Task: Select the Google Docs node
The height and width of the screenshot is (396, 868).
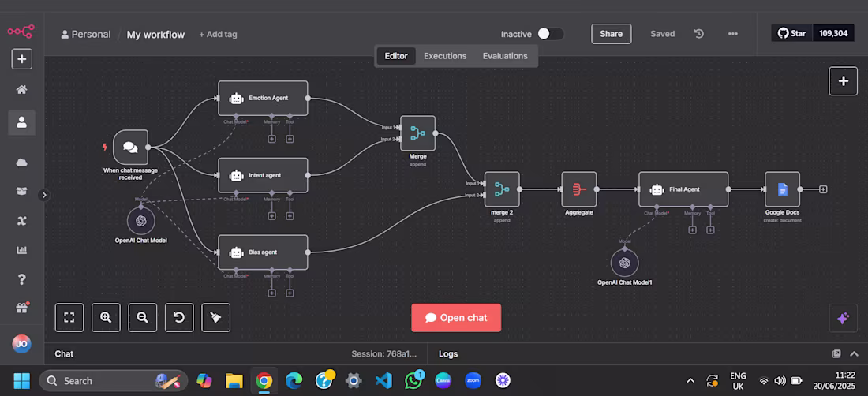Action: [x=782, y=189]
